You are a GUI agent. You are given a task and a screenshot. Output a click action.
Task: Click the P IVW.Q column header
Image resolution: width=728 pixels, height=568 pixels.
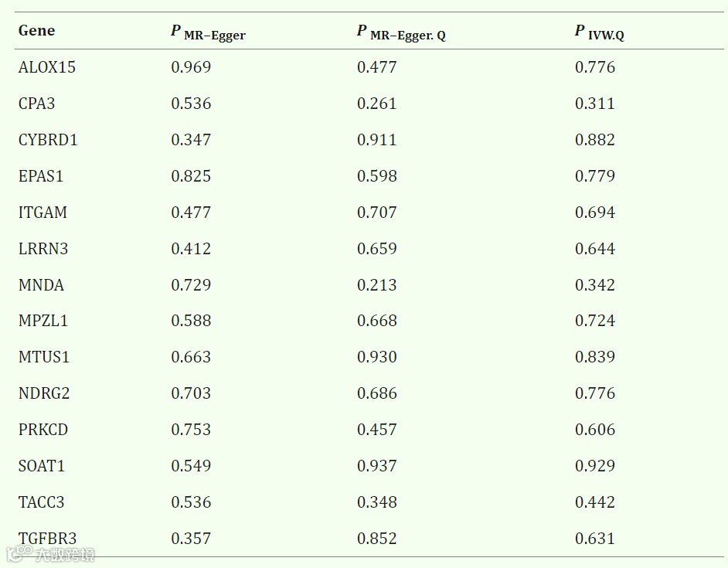[x=599, y=32]
